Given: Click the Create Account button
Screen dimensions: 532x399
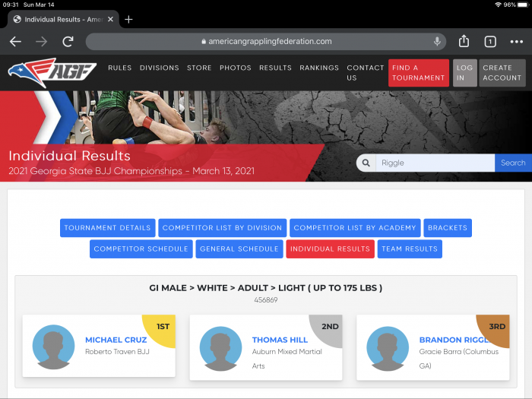Looking at the screenshot, I should [x=502, y=73].
